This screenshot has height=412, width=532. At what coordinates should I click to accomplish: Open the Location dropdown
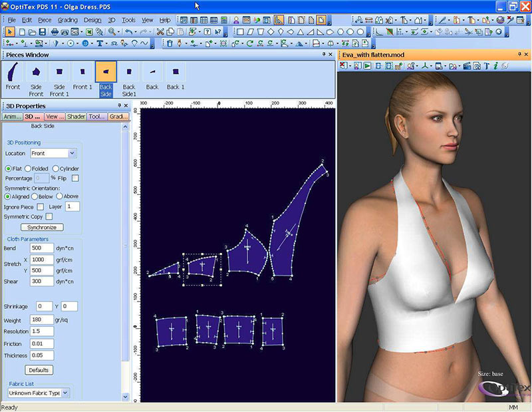tap(72, 154)
